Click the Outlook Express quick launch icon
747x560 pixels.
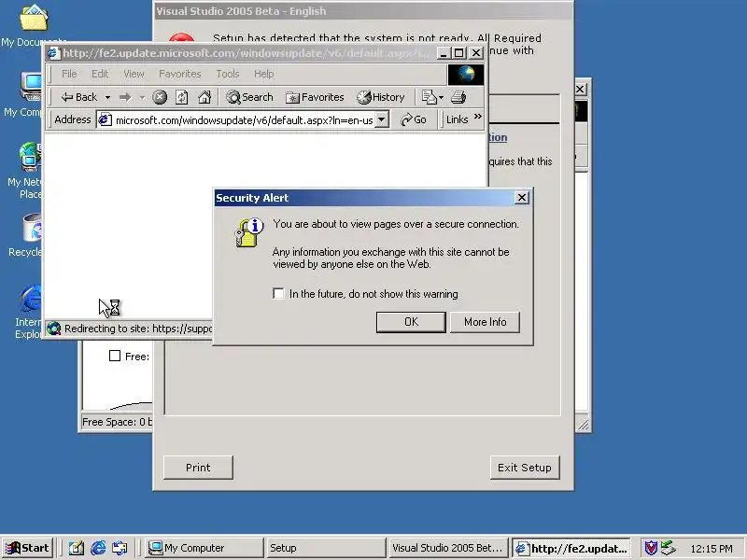coord(120,548)
